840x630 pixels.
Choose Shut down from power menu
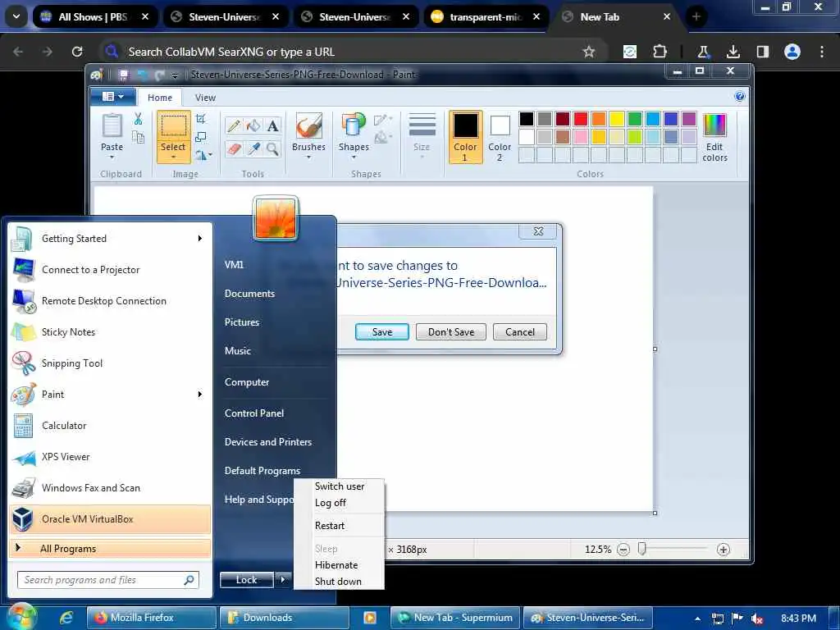(x=338, y=582)
